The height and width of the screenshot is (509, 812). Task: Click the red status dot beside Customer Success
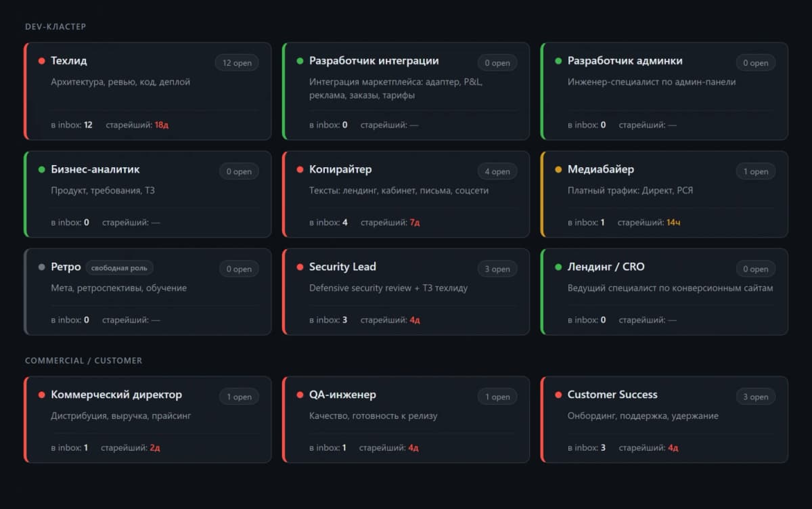click(558, 395)
